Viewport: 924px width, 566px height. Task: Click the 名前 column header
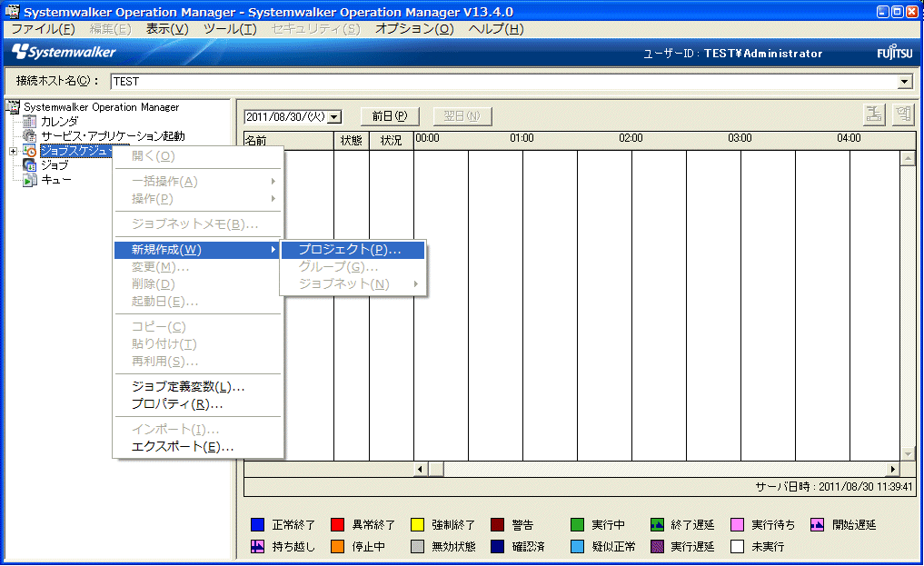tap(289, 141)
